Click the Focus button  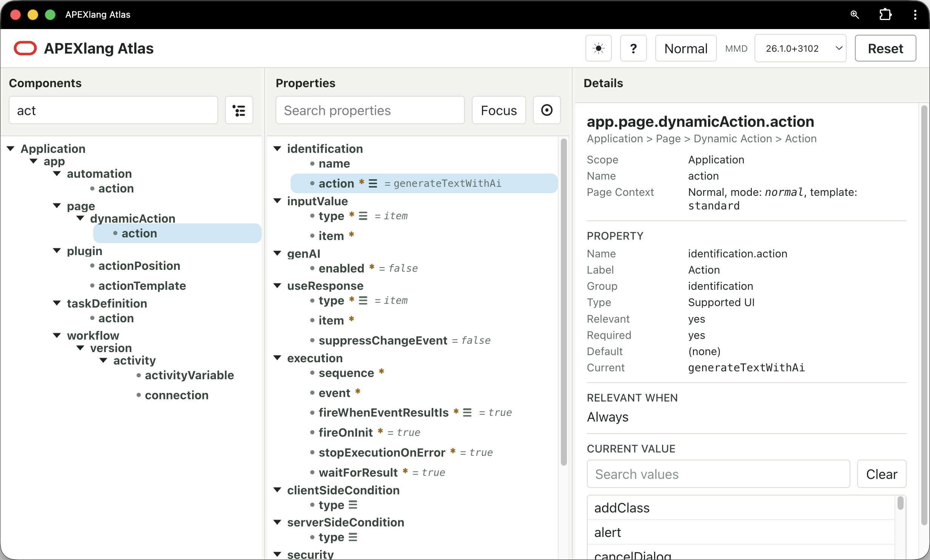[499, 110]
